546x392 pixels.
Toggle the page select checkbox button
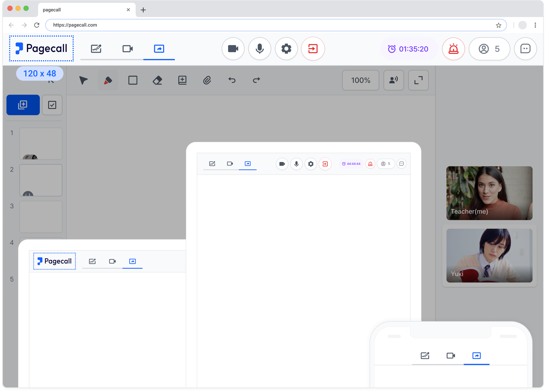(52, 105)
